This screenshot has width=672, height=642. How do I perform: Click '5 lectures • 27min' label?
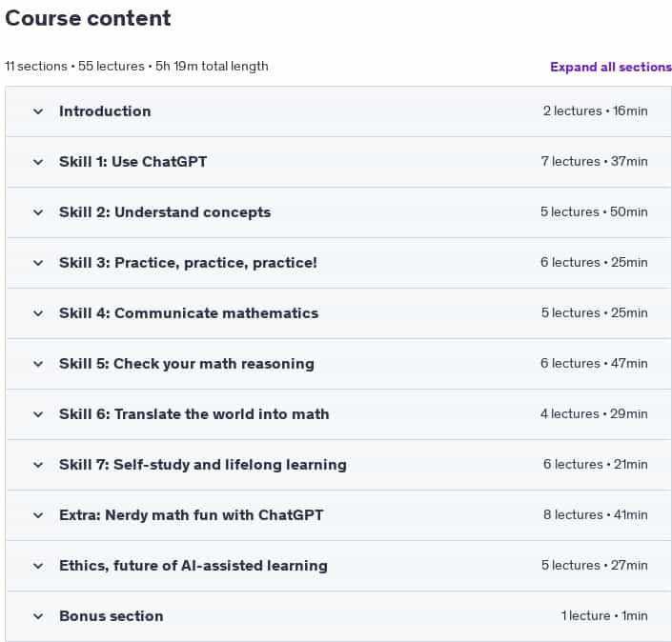point(595,565)
